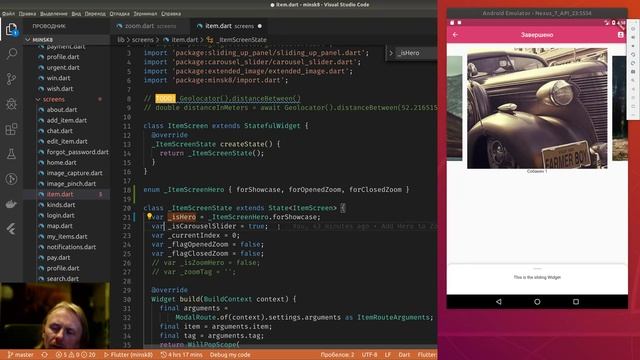Click the sync changes icon in status bar
640x360 pixels.
pos(44,355)
